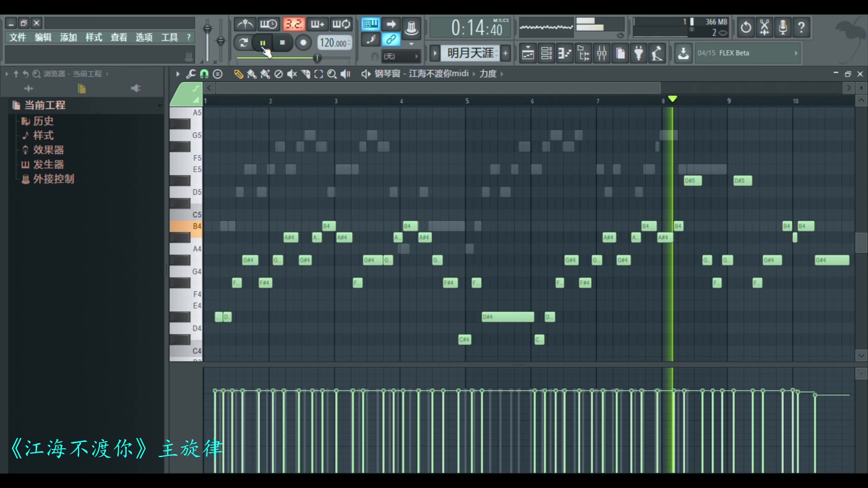Screen dimensions: 868x488
Task: Open the 添加 menu
Action: tap(68, 38)
